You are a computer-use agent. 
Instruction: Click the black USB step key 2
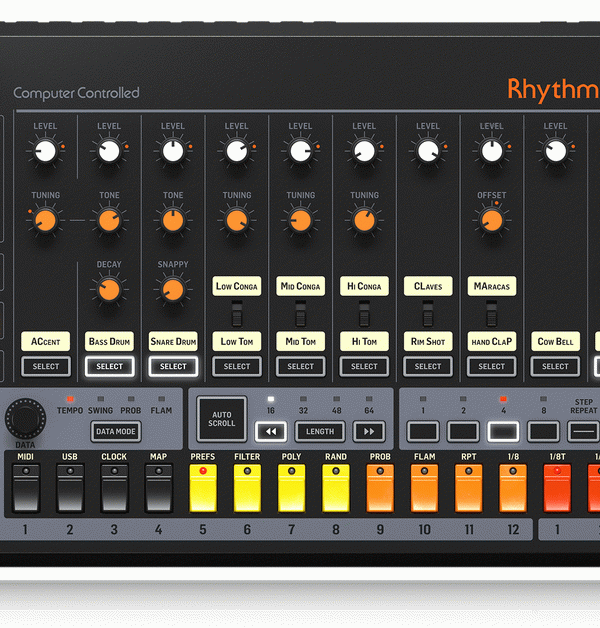[70, 488]
